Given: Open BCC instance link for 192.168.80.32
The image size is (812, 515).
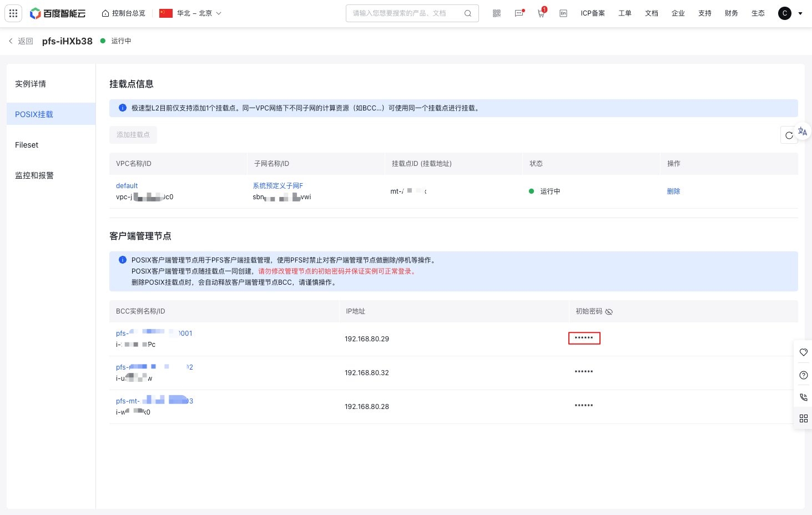Looking at the screenshot, I should 154,367.
